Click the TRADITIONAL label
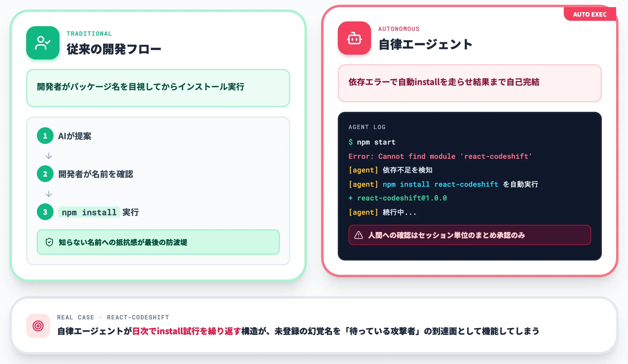Screen dimensions: 628x364 tap(89, 34)
